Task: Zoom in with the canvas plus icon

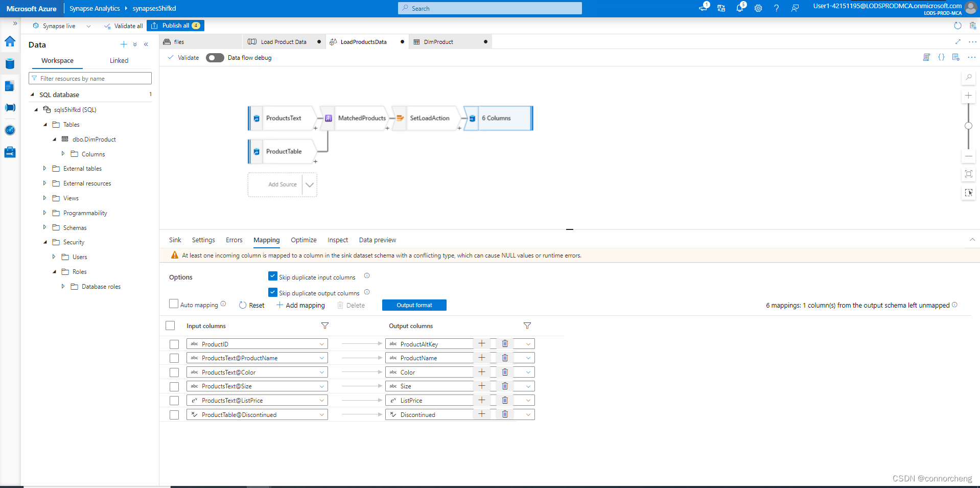Action: pos(968,96)
